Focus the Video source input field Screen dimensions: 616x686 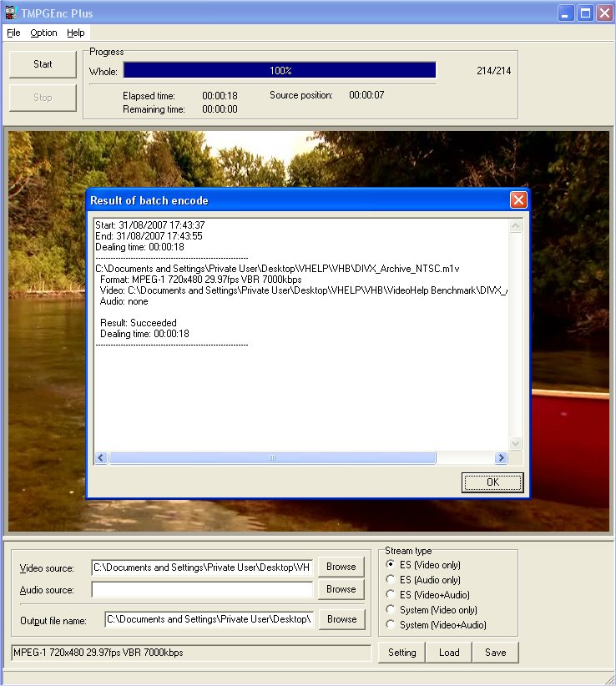(x=202, y=567)
